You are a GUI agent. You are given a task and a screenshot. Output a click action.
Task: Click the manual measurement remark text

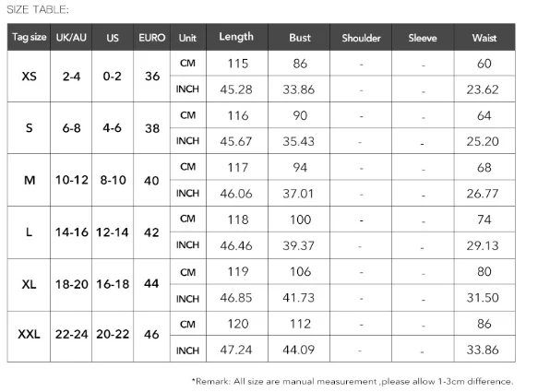click(353, 381)
